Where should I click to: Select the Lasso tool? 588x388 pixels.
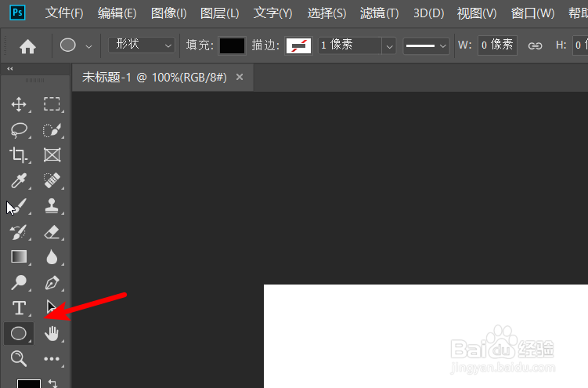click(19, 130)
